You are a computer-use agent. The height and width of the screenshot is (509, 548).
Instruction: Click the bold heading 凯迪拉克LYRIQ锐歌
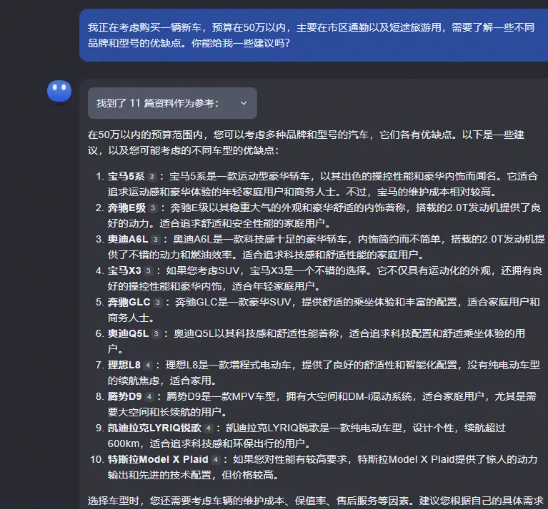(x=154, y=428)
